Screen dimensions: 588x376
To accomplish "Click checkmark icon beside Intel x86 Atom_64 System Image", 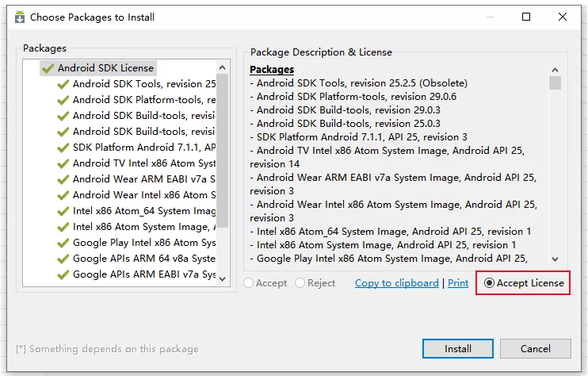I will (x=63, y=211).
